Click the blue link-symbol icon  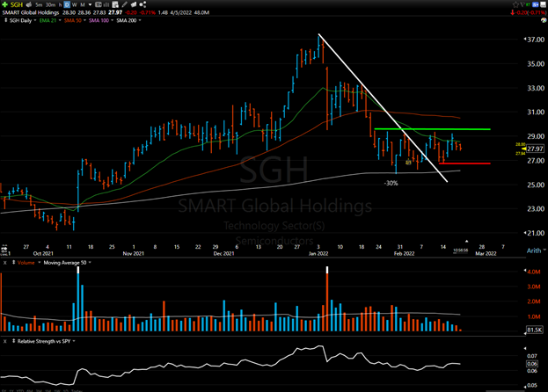pyautogui.click(x=536, y=4)
